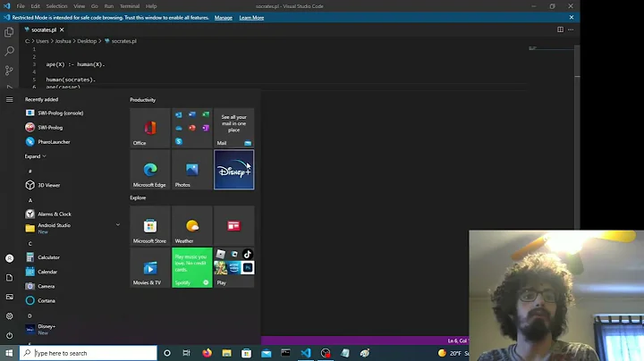Image resolution: width=644 pixels, height=361 pixels.
Task: Open the Source Control view
Action: tap(9, 71)
